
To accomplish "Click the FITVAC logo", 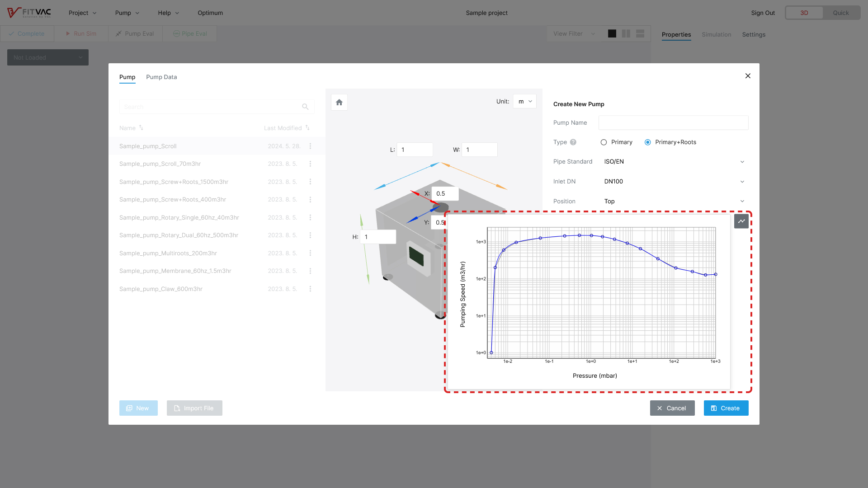I will coord(29,13).
